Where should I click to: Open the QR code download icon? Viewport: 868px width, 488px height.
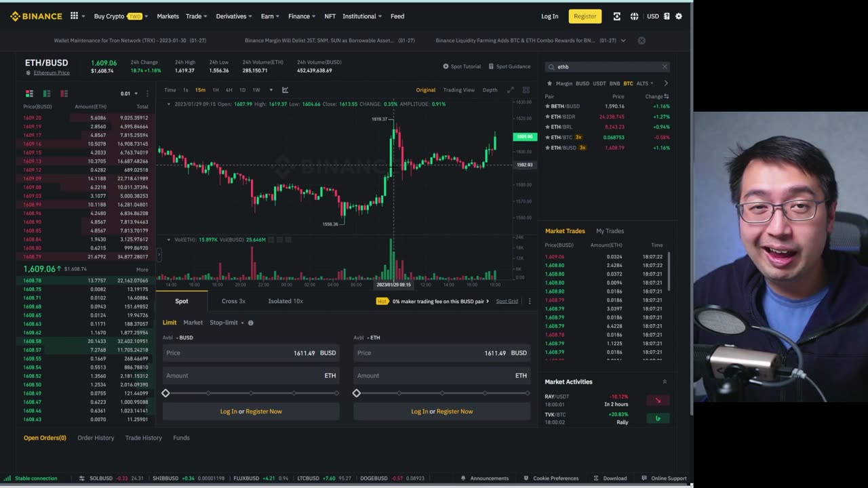click(x=616, y=16)
